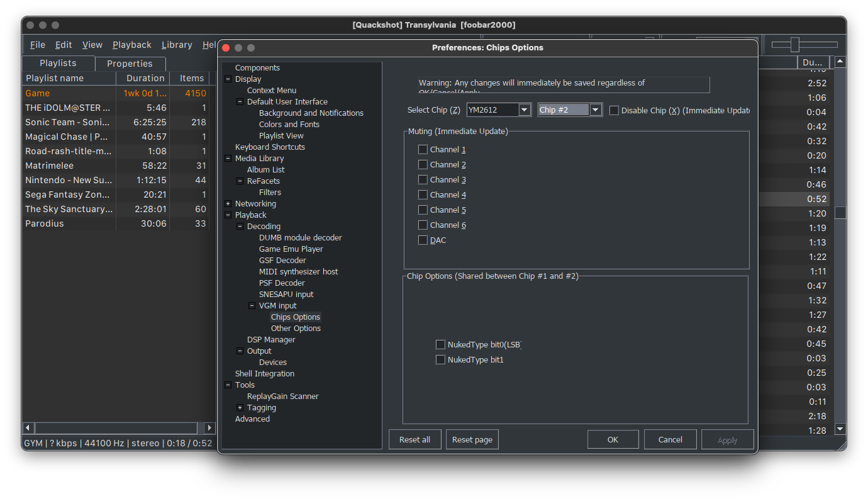Collapse the Display tree node
The image size is (868, 501).
click(228, 79)
